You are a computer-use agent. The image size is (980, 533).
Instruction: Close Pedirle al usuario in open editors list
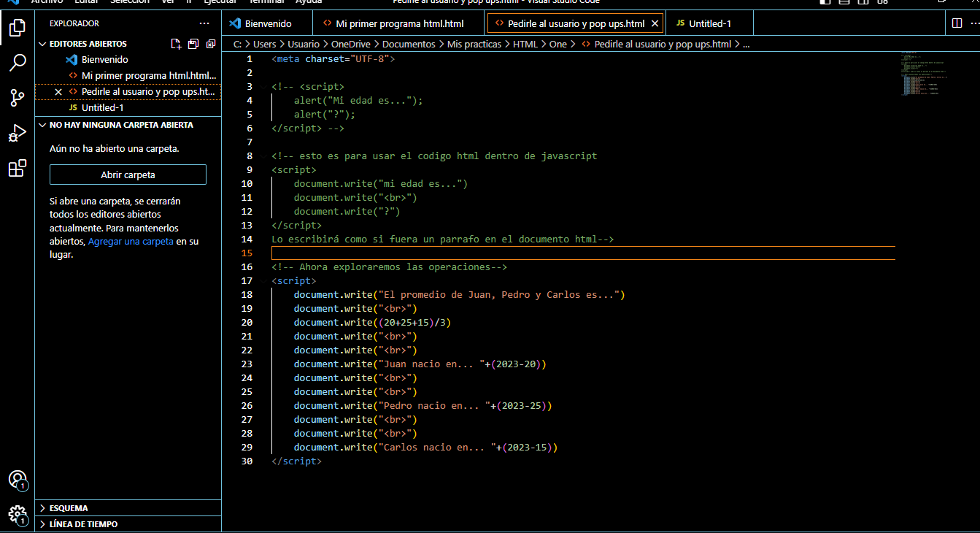(58, 92)
